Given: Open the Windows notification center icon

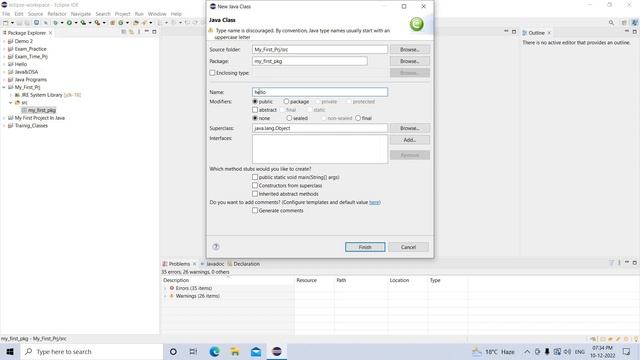Looking at the screenshot, I should coord(627,351).
